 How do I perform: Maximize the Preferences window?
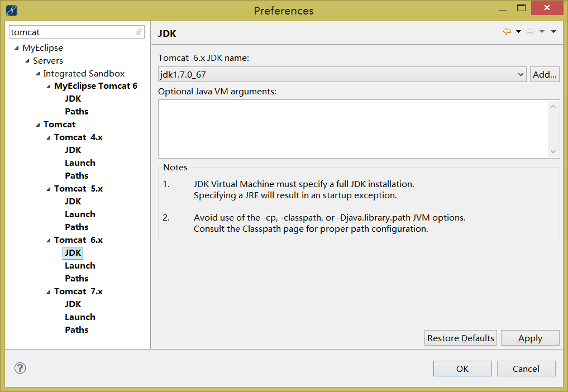[521, 8]
